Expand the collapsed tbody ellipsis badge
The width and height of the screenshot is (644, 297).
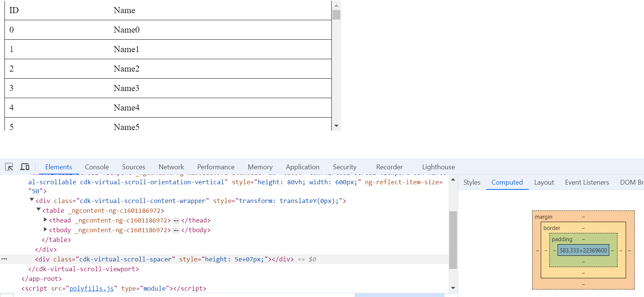point(176,230)
